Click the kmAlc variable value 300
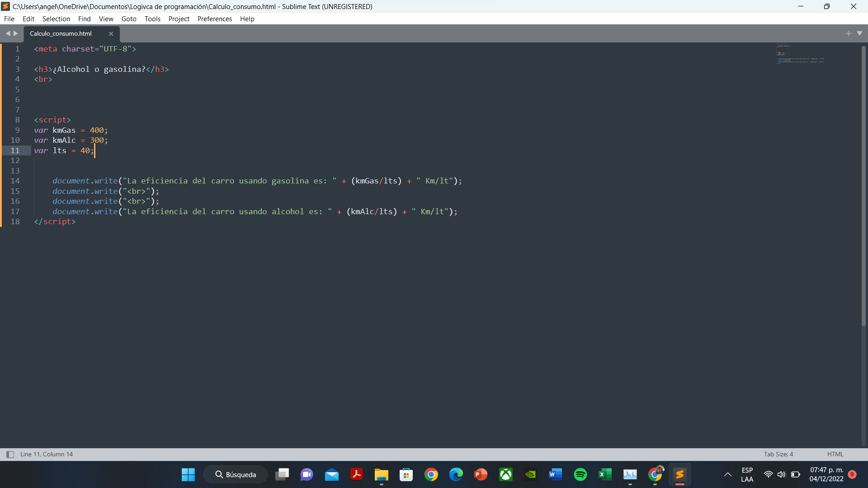Viewport: 868px width, 488px height. click(x=96, y=140)
